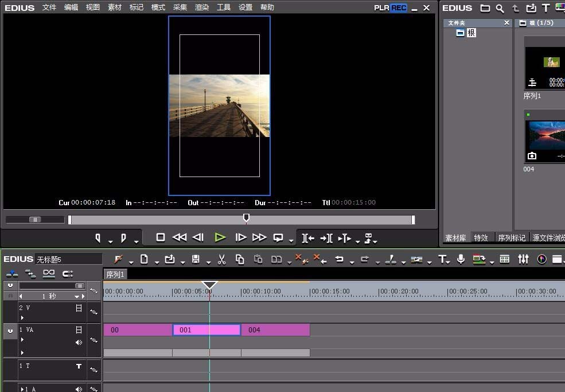Image resolution: width=565 pixels, height=392 pixels.
Task: Click the preview position slider handle
Action: tap(246, 218)
